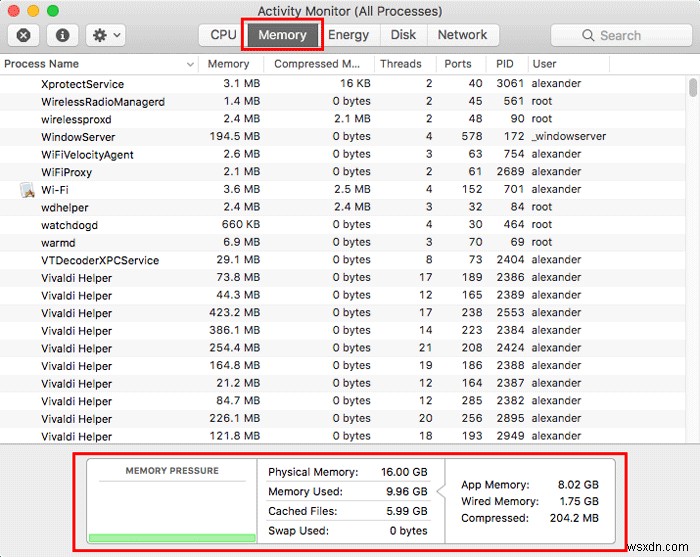Click the window's green zoom button

[x=53, y=10]
